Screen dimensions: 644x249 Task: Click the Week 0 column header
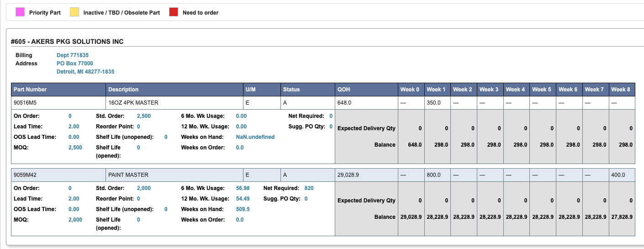tap(411, 90)
